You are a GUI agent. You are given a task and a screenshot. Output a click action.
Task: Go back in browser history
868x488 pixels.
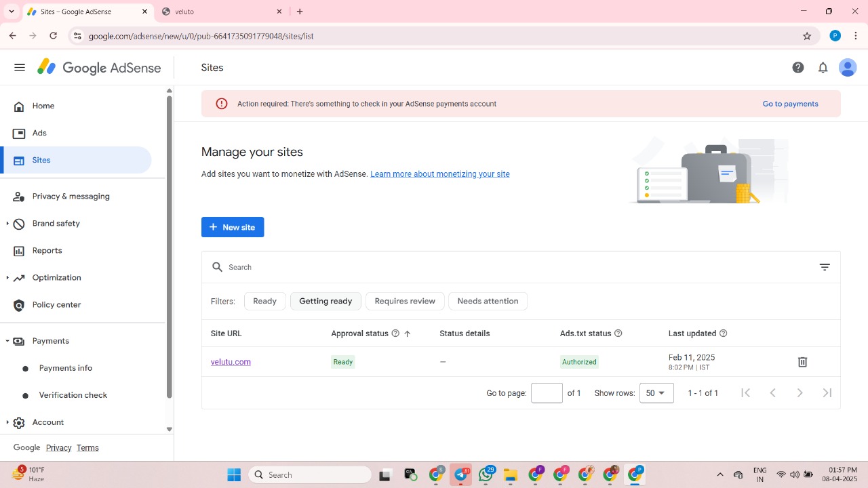tap(12, 36)
